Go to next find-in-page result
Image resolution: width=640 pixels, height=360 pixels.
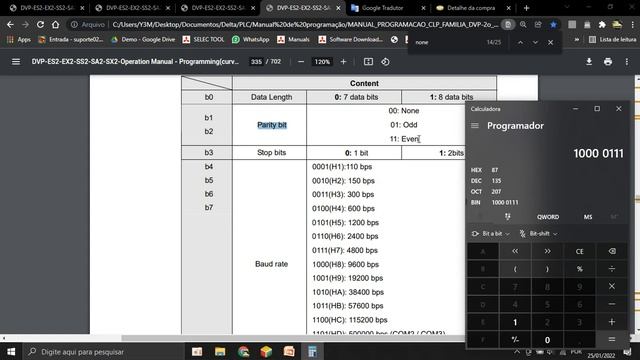click(535, 42)
